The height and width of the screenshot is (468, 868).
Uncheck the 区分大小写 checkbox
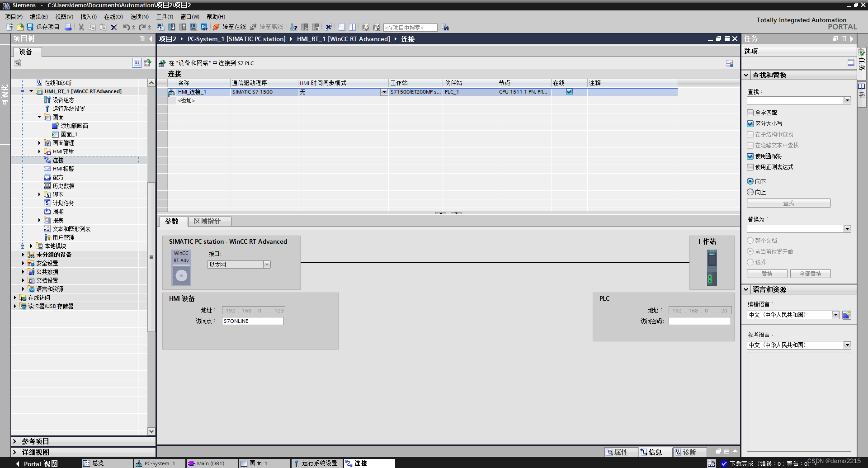750,123
